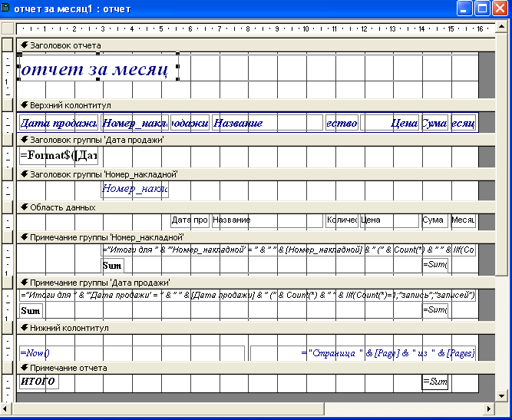Maximize the 'отчет за месяц1' window
This screenshot has height=420, width=512.
point(482,8)
